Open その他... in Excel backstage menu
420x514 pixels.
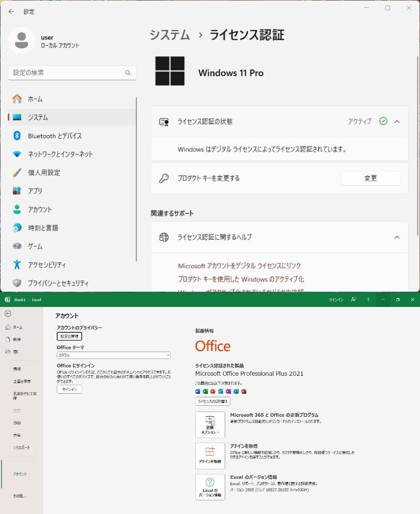pos(19,496)
